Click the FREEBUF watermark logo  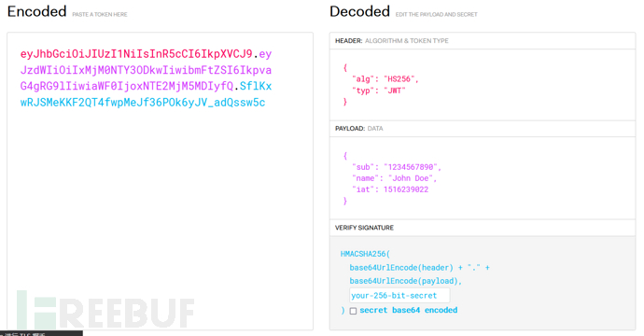coord(105,310)
